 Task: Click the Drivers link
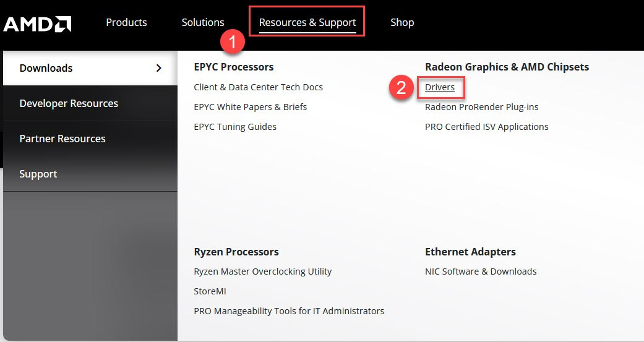[440, 87]
